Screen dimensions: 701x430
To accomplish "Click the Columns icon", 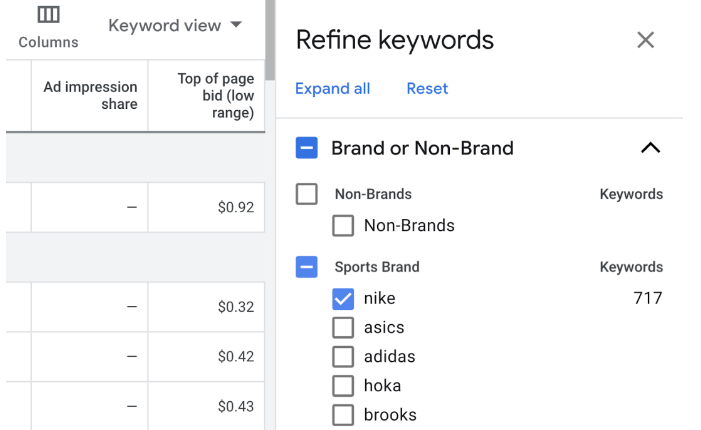I will [x=48, y=16].
